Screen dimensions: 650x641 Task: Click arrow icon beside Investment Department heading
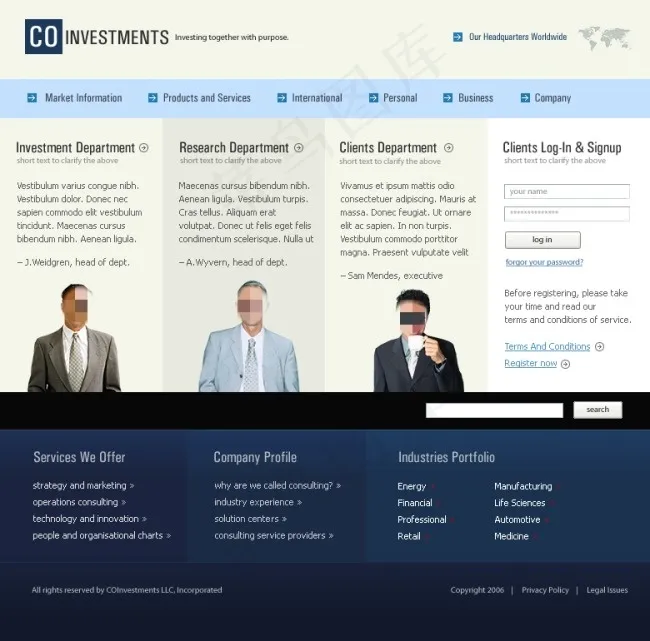pyautogui.click(x=144, y=148)
